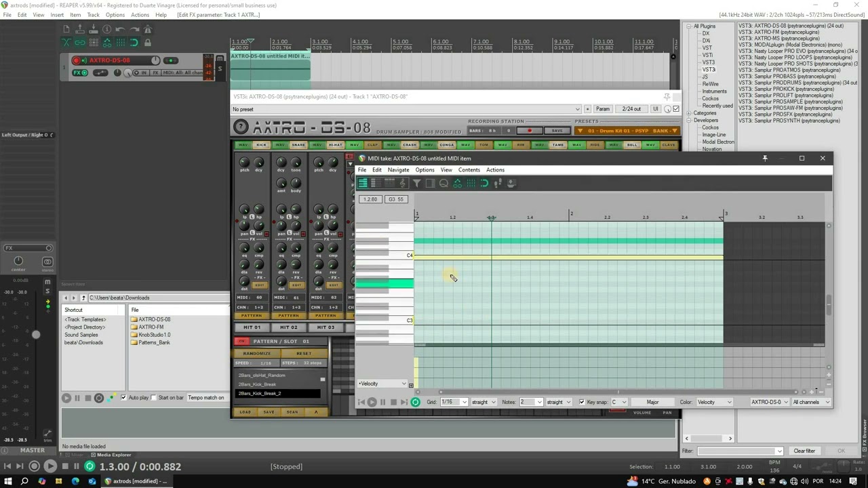Screen dimensions: 868x488
Task: Open track envelope button on track 1
Action: (x=100, y=73)
